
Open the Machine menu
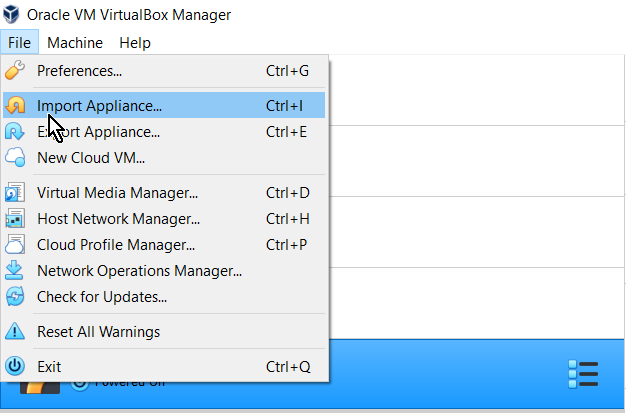tap(75, 42)
